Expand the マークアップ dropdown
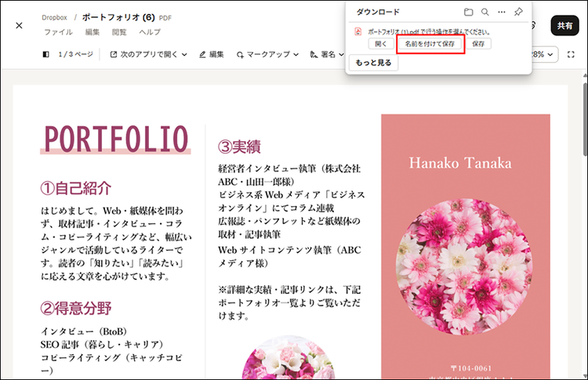This screenshot has height=380, width=588. (267, 55)
